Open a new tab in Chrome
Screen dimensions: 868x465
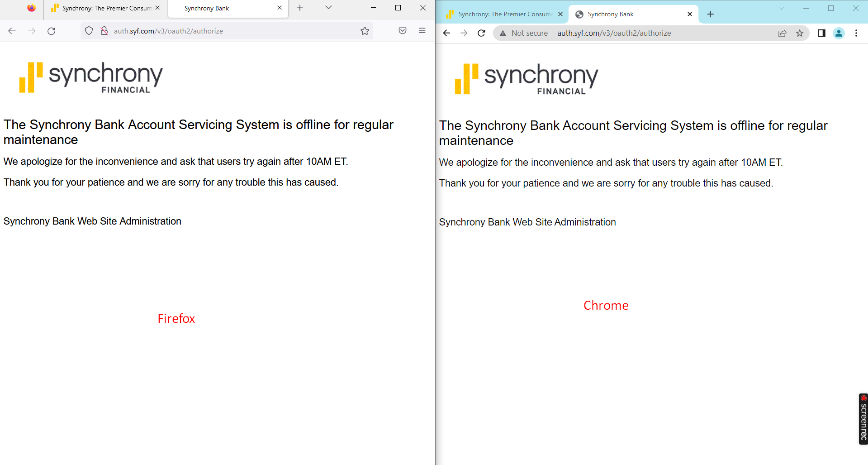pyautogui.click(x=710, y=14)
